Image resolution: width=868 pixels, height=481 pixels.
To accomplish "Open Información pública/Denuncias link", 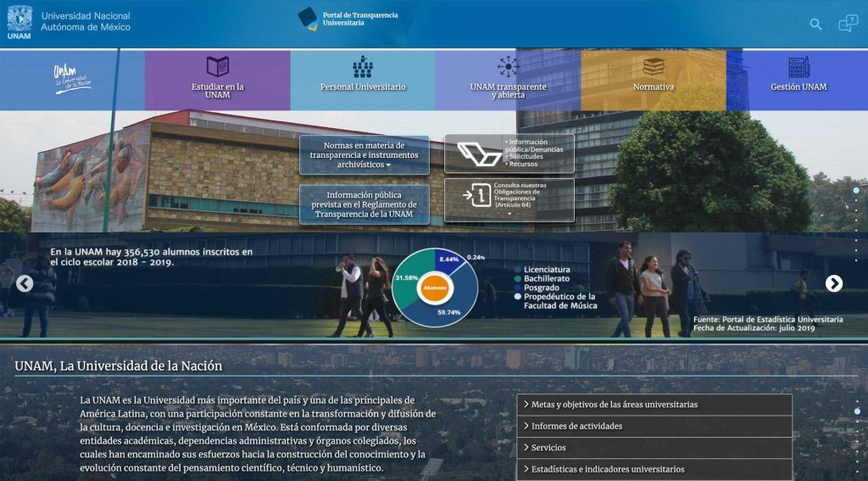I will [534, 146].
